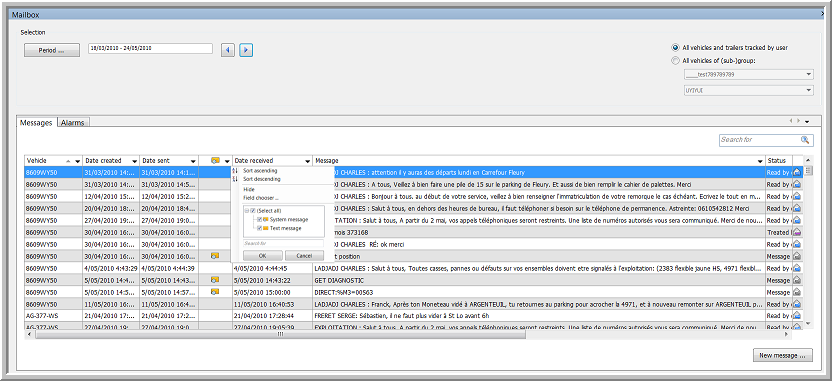This screenshot has width=832, height=381.
Task: Select the DIRECT:%M3=00563 message cell
Action: pos(538,292)
